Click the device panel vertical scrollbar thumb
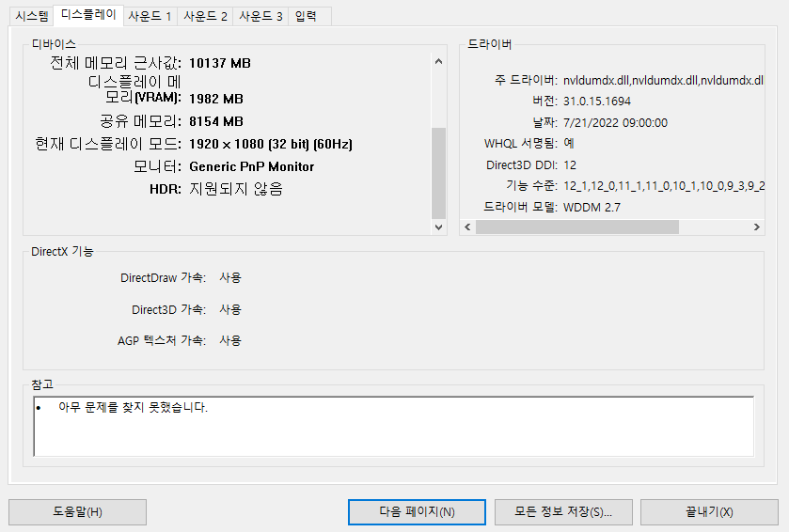 click(x=438, y=173)
